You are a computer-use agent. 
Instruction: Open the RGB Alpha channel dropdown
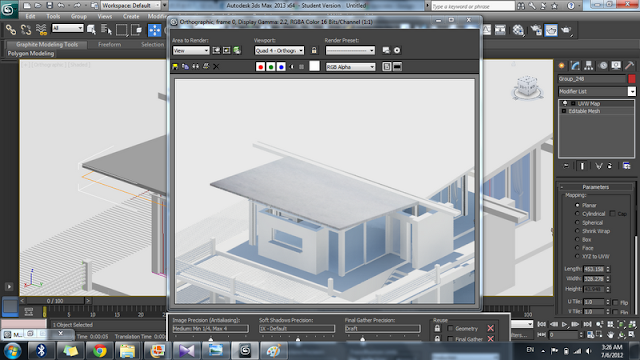click(350, 67)
